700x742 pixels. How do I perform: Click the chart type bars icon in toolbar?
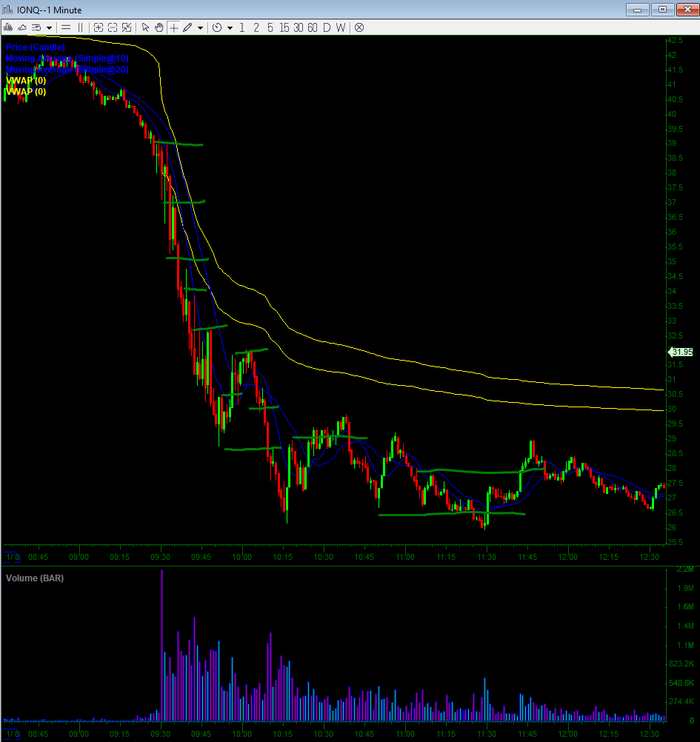8,27
